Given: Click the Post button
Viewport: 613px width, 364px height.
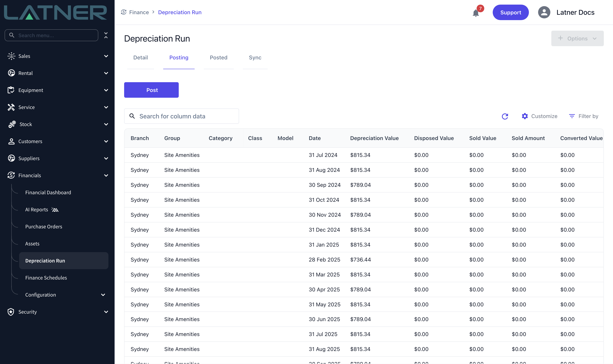Looking at the screenshot, I should [x=151, y=90].
